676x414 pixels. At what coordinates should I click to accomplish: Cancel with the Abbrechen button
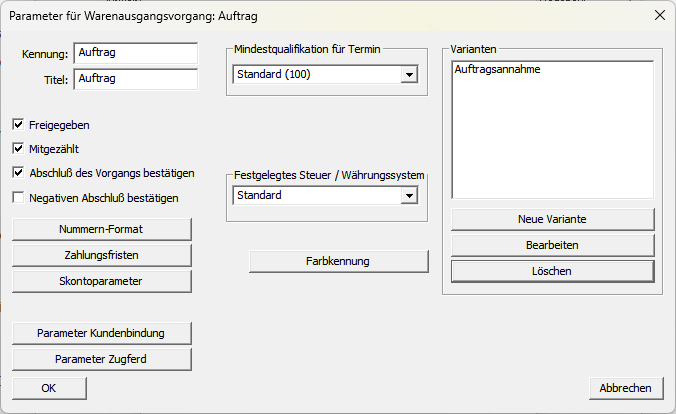[625, 388]
